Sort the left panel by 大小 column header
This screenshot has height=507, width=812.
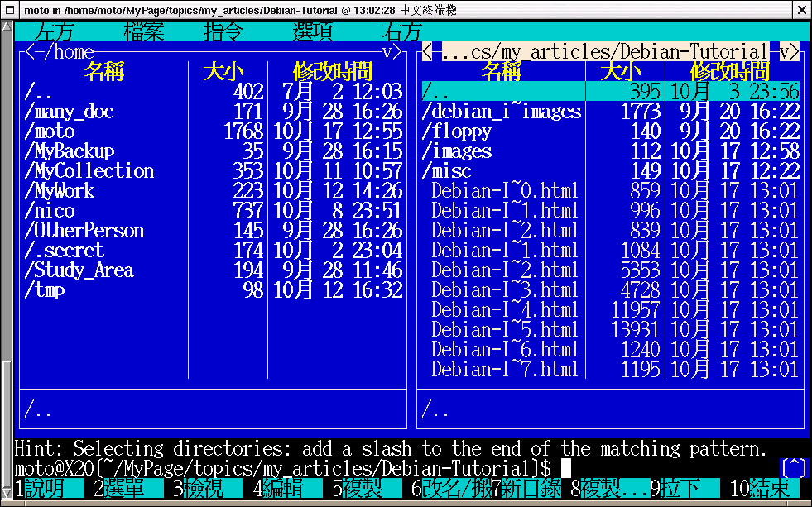coord(223,71)
